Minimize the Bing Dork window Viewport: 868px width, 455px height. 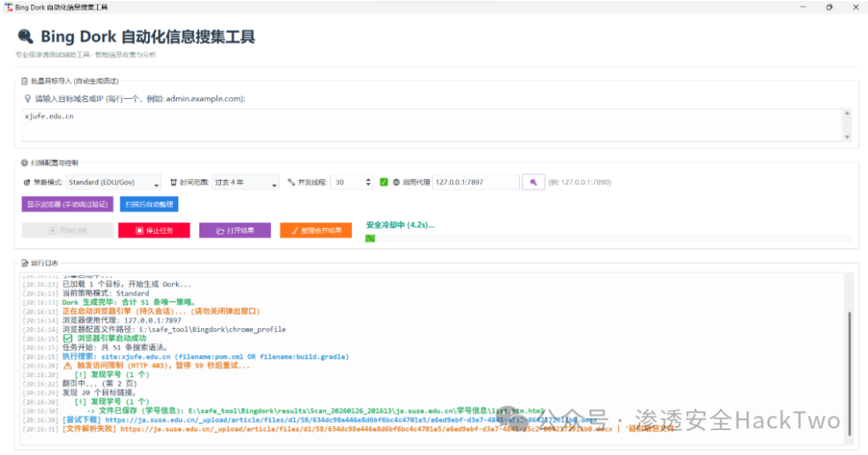click(803, 7)
